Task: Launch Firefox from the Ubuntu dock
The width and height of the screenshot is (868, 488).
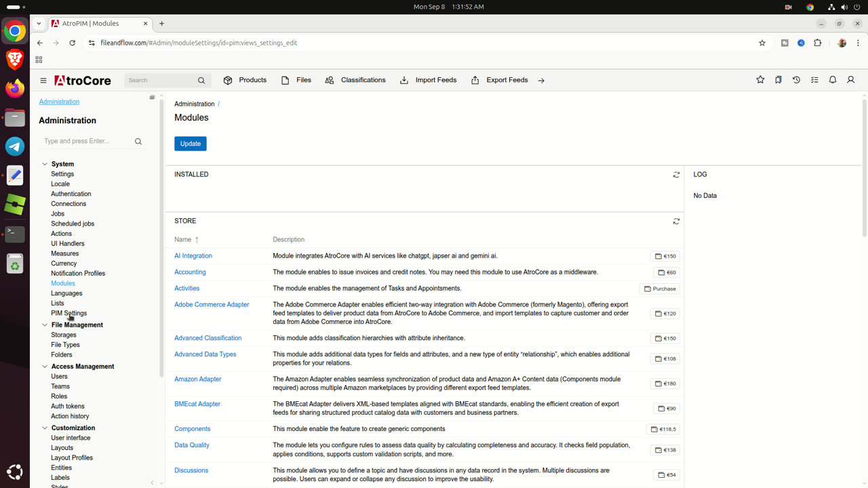Action: click(15, 88)
